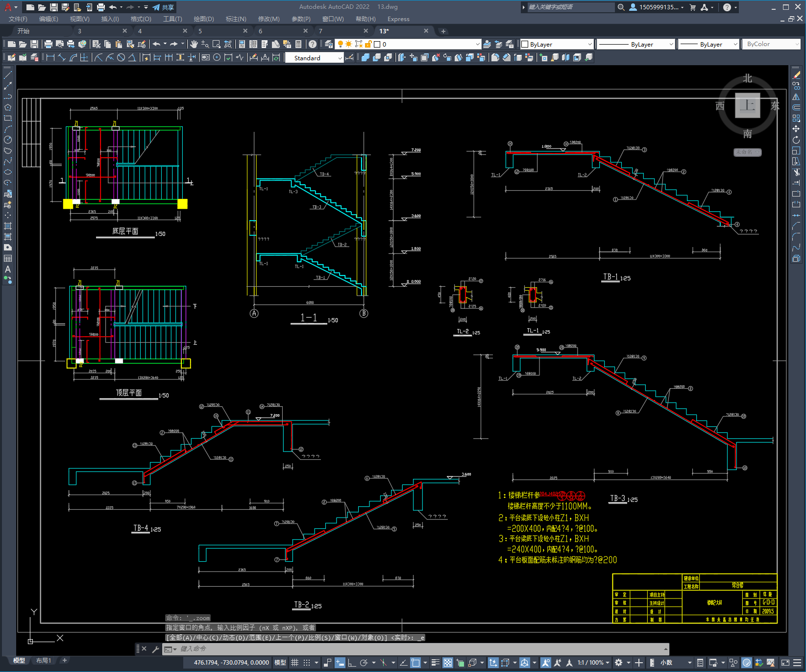Open the ByLayer lineweight dropdown
Screen dimensions: 806x672
[x=708, y=44]
